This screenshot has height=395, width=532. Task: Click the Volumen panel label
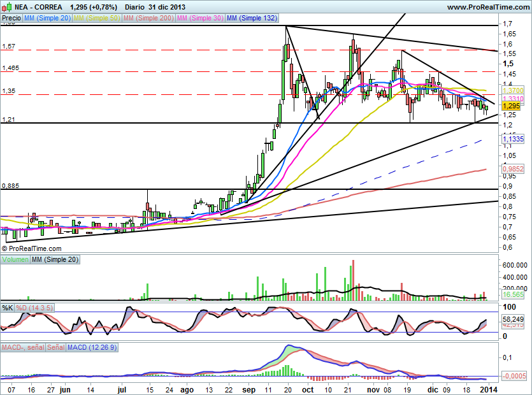[15, 261]
